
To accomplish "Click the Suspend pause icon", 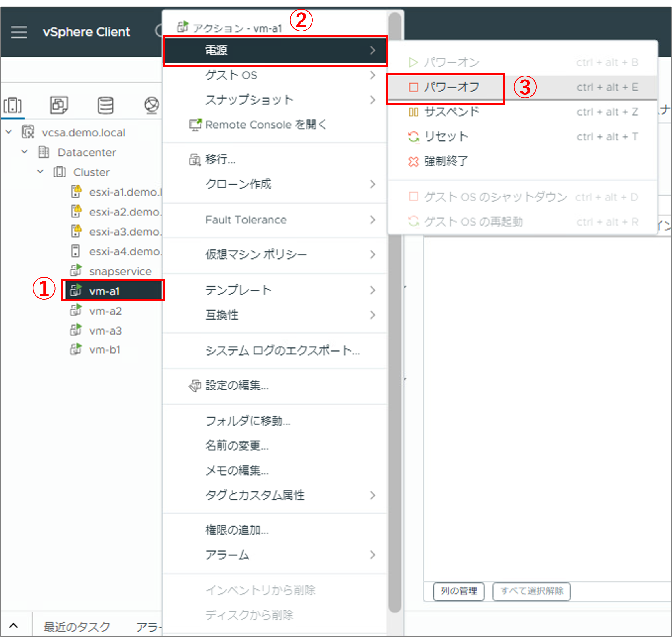I will 414,112.
